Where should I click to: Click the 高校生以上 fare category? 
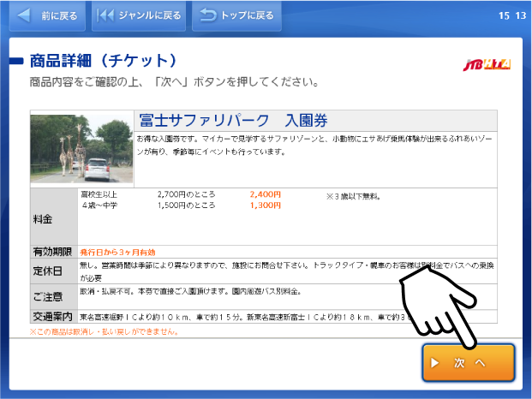point(99,194)
